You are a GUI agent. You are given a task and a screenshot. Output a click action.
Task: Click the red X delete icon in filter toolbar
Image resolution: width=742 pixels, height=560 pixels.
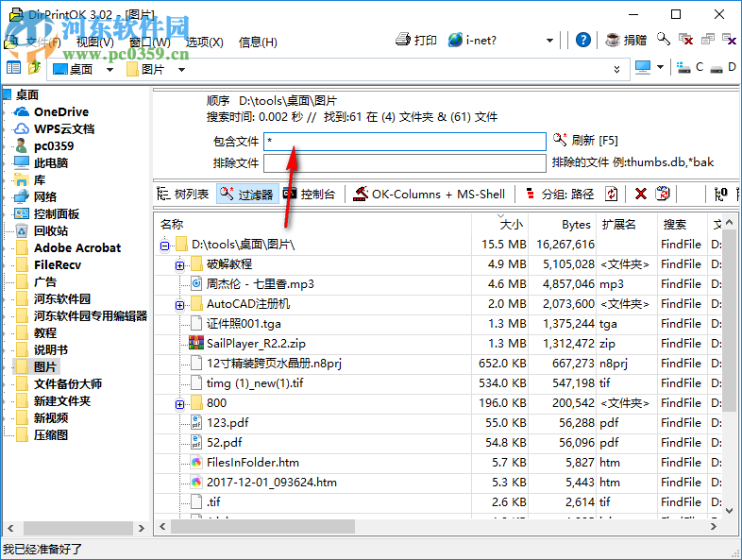[x=641, y=195]
